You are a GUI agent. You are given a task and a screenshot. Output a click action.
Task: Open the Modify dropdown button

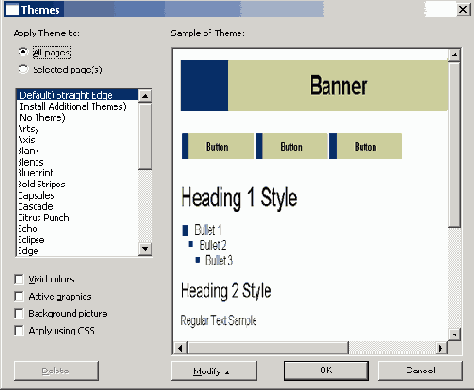coord(214,371)
